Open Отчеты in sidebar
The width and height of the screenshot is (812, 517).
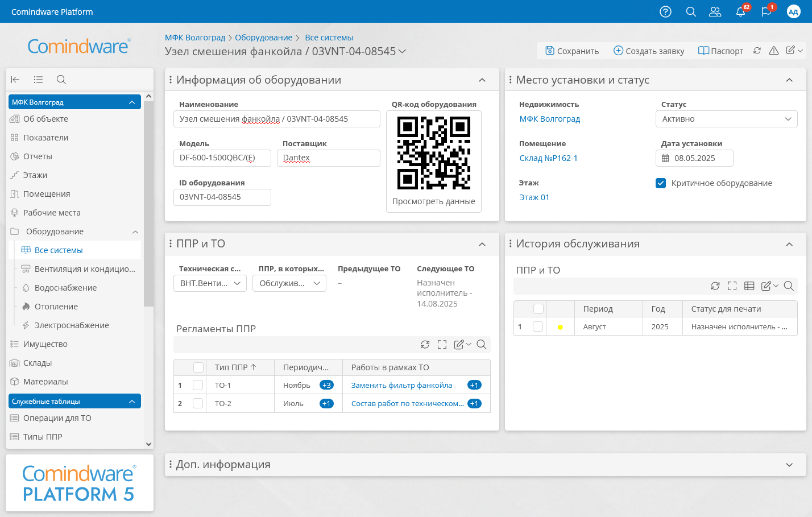point(38,156)
